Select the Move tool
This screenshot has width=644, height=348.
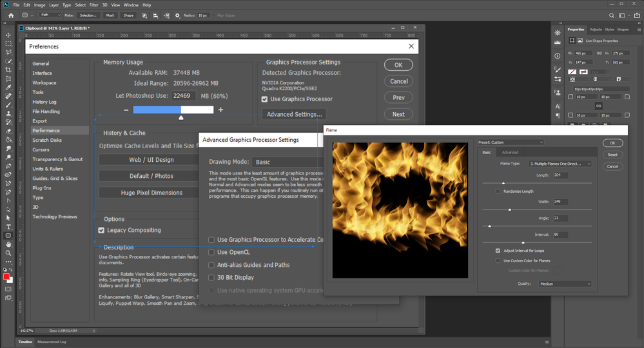click(x=8, y=35)
